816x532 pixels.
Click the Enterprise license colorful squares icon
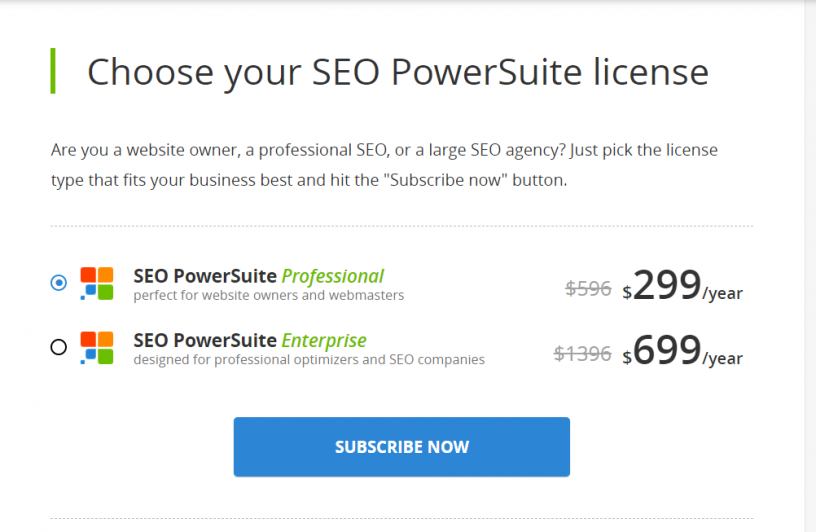point(97,348)
